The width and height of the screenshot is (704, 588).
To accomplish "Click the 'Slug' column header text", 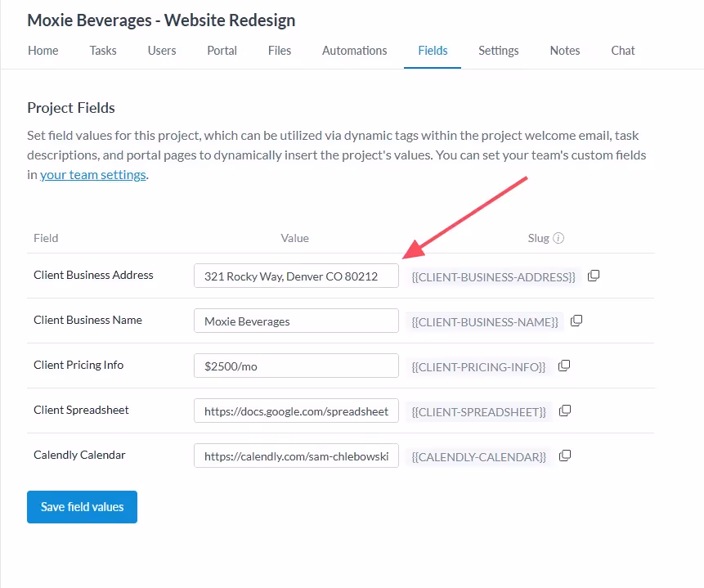I will 538,238.
